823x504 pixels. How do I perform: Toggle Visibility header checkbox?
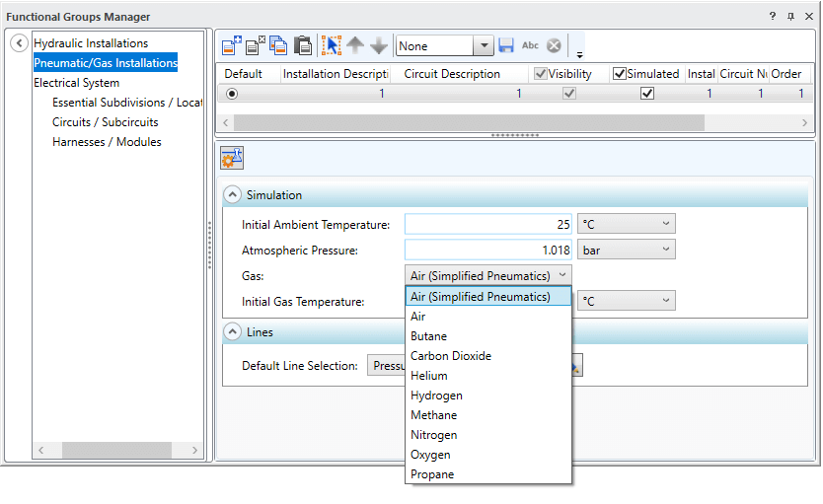(x=540, y=74)
